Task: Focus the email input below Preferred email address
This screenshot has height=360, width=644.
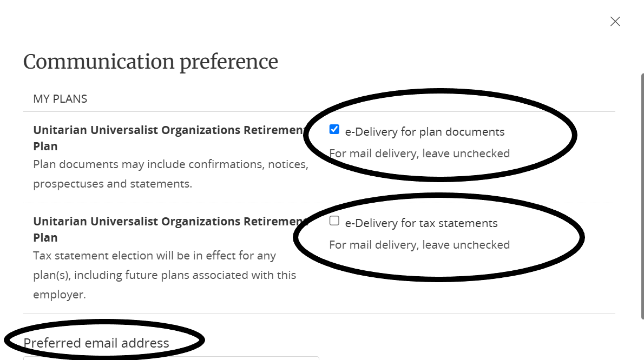Action: (171, 358)
